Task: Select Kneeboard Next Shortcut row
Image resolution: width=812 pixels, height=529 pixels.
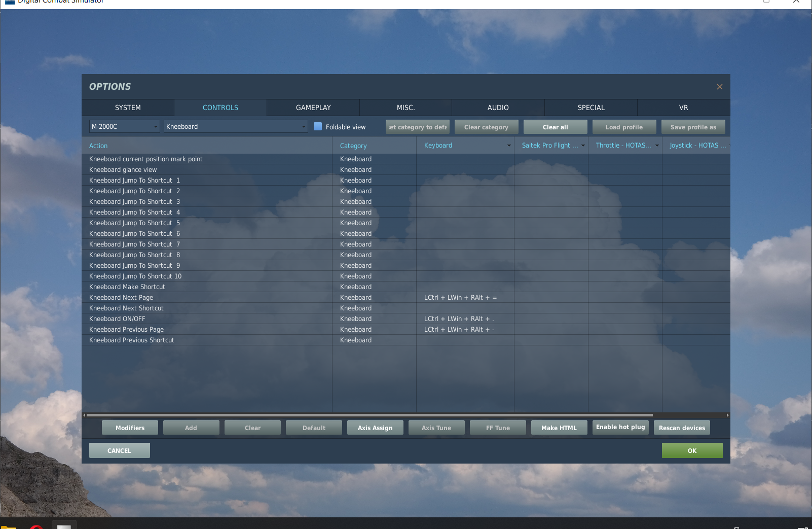Action: (x=406, y=308)
